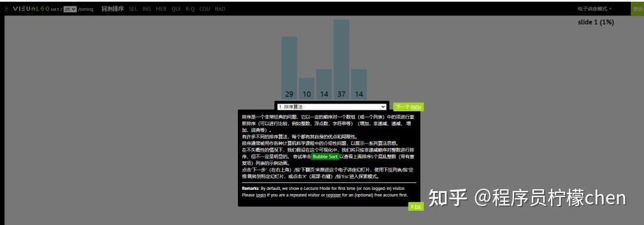
Task: Click the green Bubble Sort button
Action: coord(326,157)
